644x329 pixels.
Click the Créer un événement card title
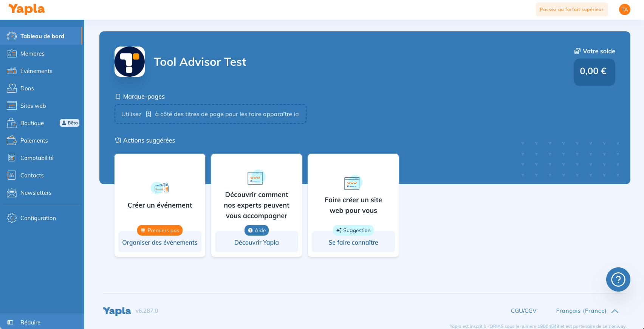pos(160,205)
